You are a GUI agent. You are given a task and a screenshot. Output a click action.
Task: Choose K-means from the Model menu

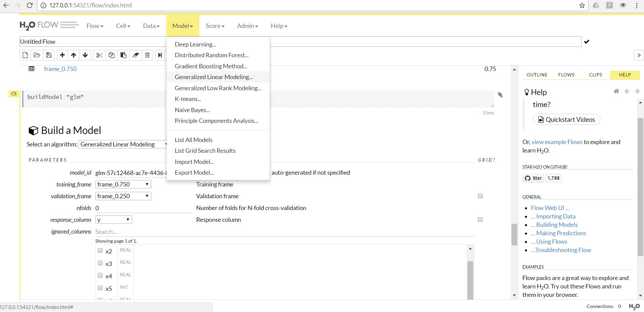(x=188, y=99)
